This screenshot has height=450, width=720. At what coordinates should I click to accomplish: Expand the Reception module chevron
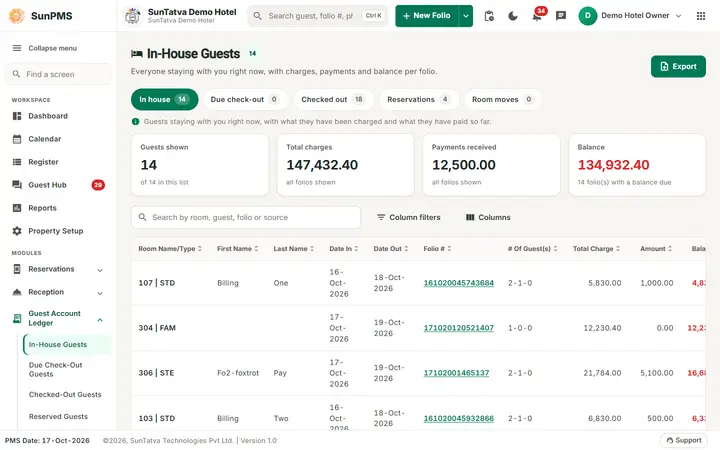(x=100, y=293)
